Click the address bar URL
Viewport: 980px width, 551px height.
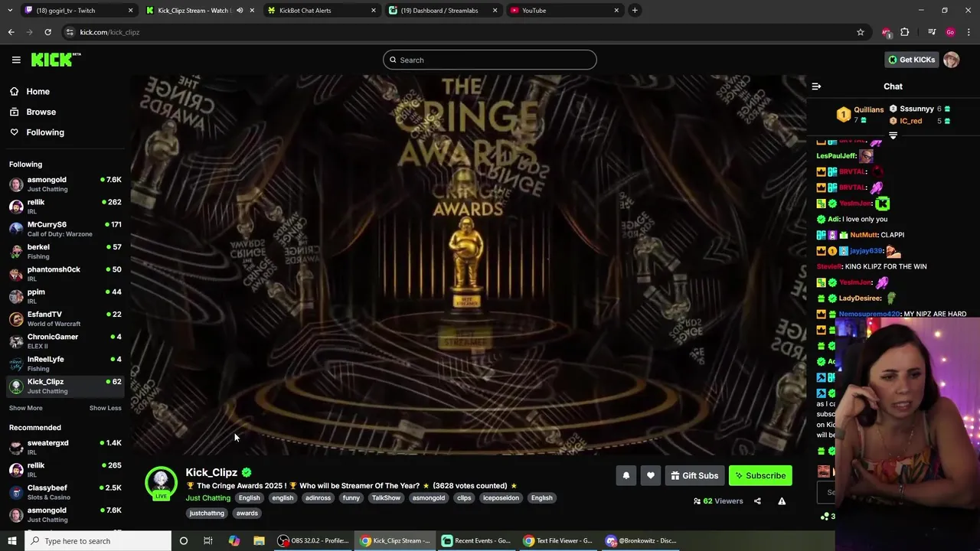109,32
